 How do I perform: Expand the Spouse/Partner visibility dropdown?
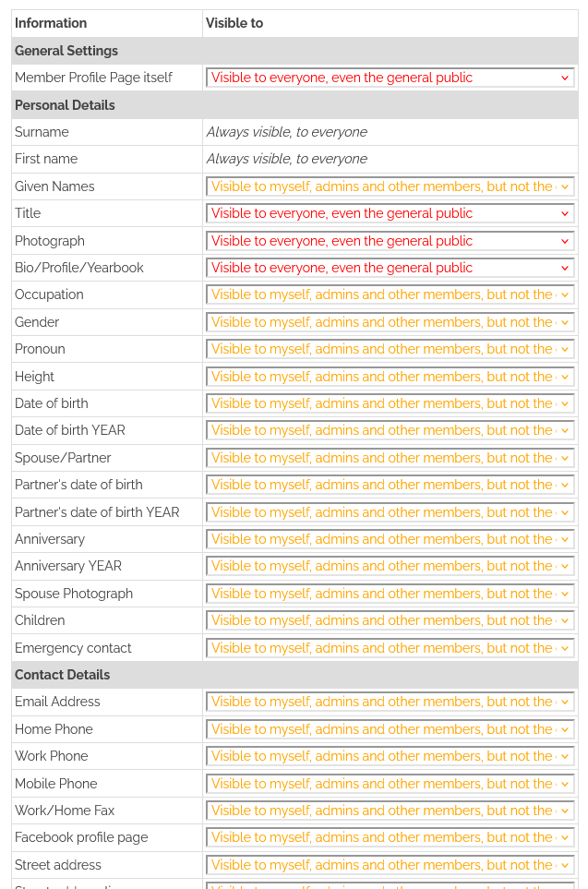390,458
